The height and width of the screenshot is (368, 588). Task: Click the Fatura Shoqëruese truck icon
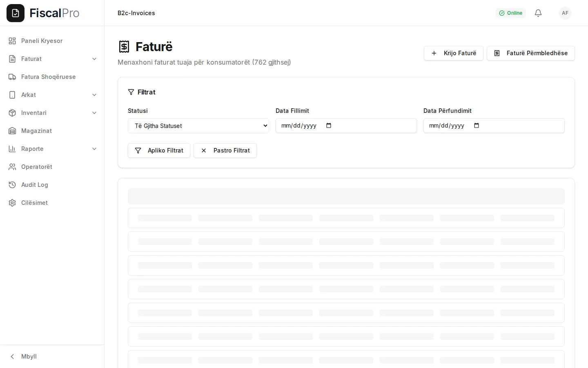point(12,77)
